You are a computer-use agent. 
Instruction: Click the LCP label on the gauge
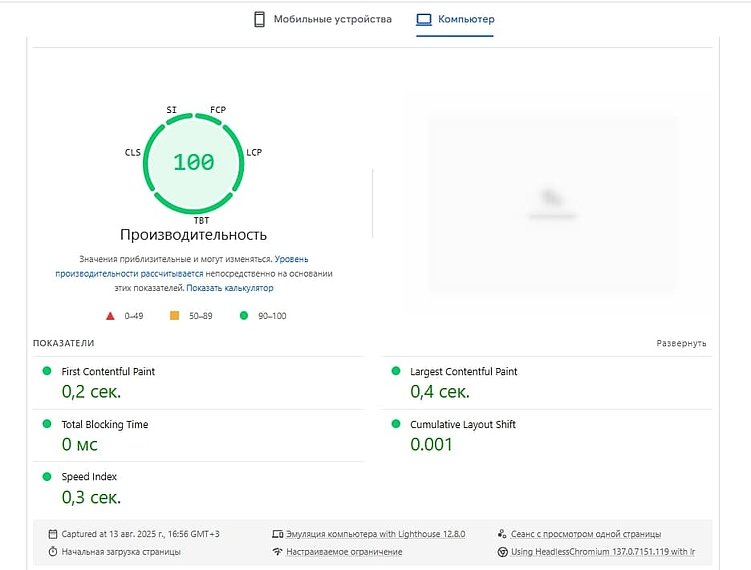coord(254,152)
